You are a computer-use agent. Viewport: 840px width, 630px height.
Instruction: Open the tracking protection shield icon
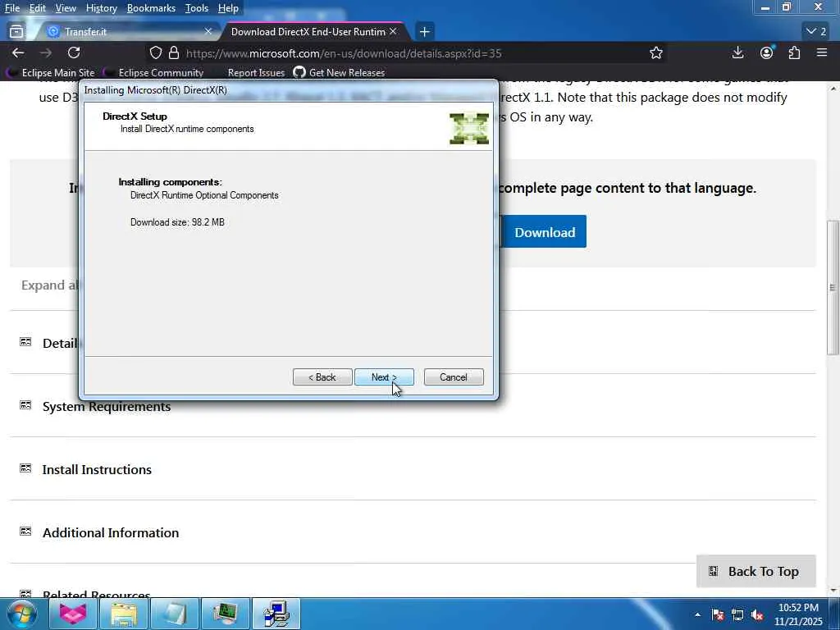(155, 52)
